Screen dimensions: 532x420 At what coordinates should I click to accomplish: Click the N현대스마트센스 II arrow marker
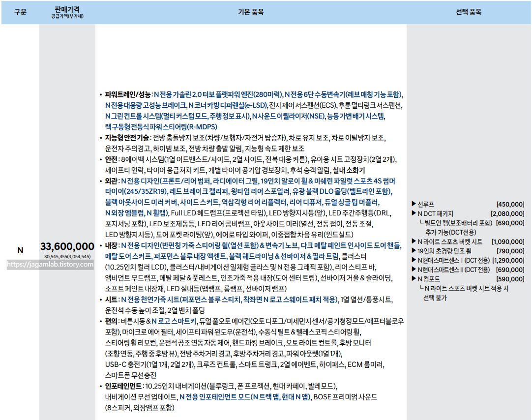coord(414,269)
